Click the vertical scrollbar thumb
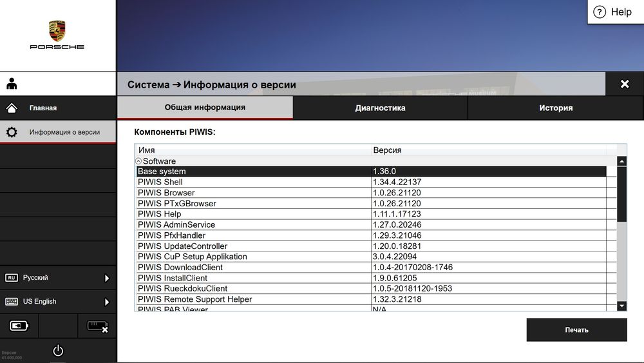 [x=622, y=193]
